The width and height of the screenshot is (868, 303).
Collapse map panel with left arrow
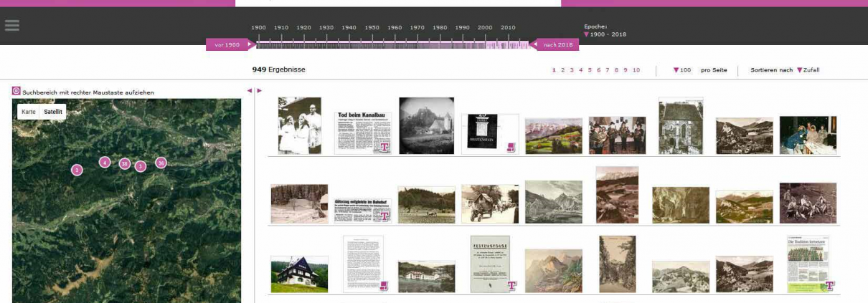tap(249, 90)
